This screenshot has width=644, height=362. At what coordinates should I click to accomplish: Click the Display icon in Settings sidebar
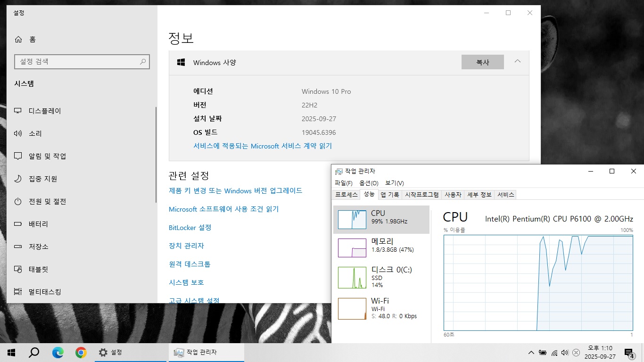click(18, 111)
